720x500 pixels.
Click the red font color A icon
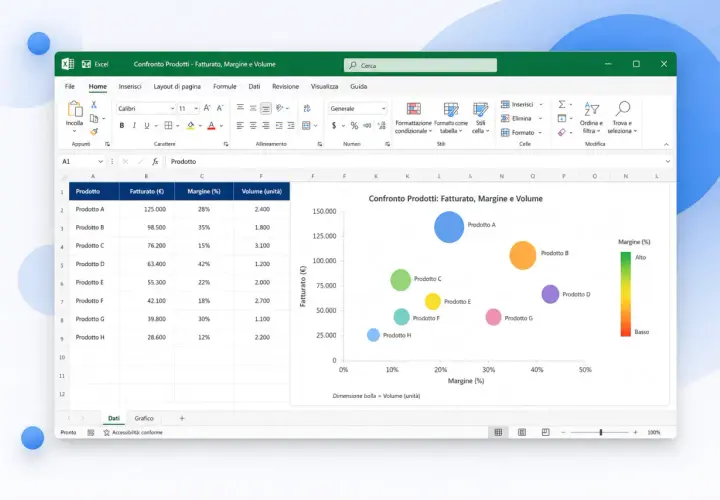(211, 125)
